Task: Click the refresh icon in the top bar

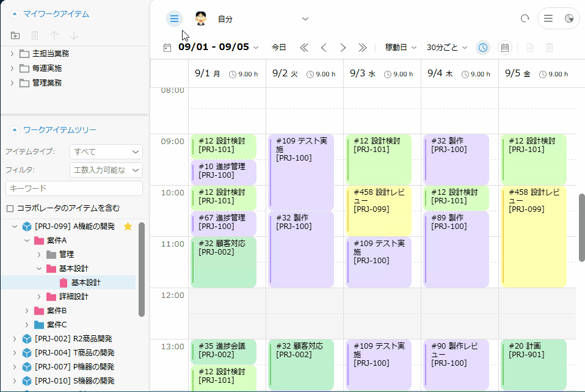Action: point(525,19)
